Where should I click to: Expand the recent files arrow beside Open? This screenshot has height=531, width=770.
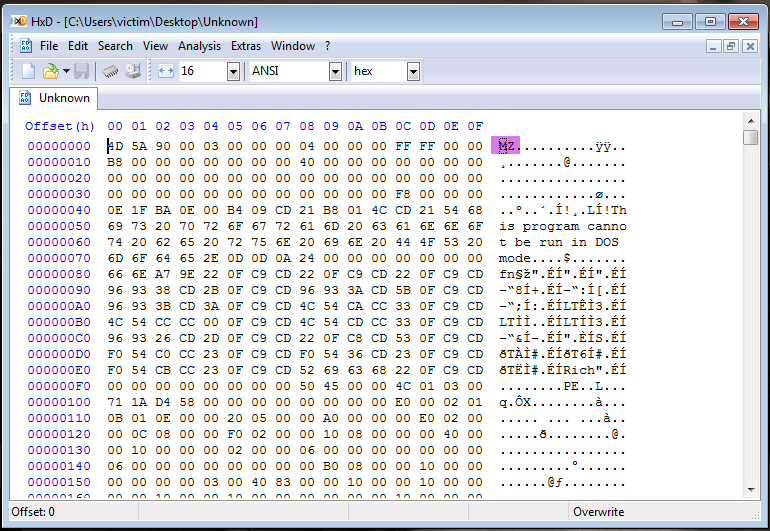click(x=66, y=71)
